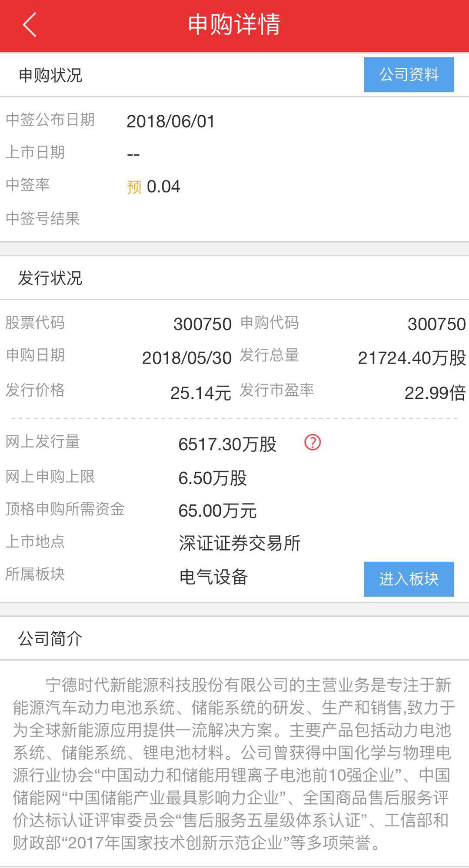
Task: Tap the 发行总量 label
Action: pos(269,355)
